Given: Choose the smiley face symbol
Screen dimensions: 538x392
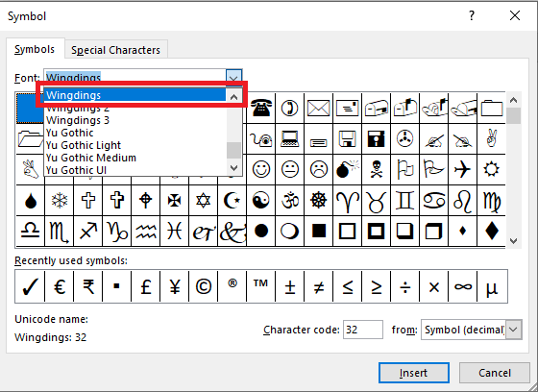Looking at the screenshot, I should [261, 169].
